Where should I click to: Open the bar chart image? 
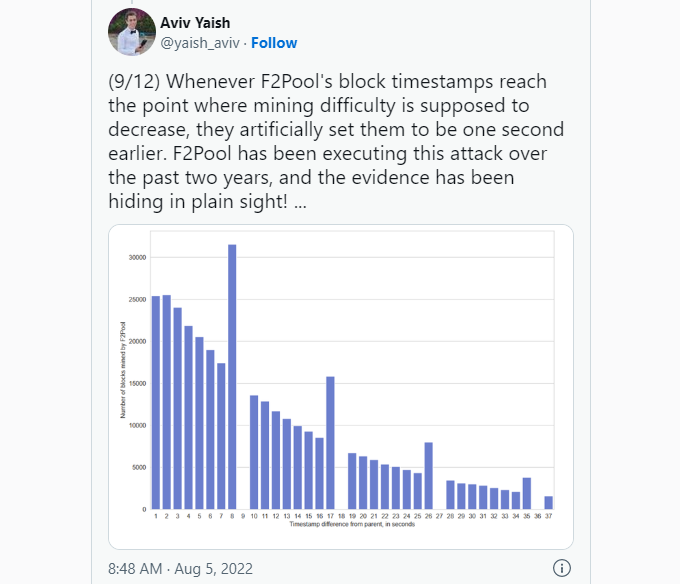[x=341, y=387]
